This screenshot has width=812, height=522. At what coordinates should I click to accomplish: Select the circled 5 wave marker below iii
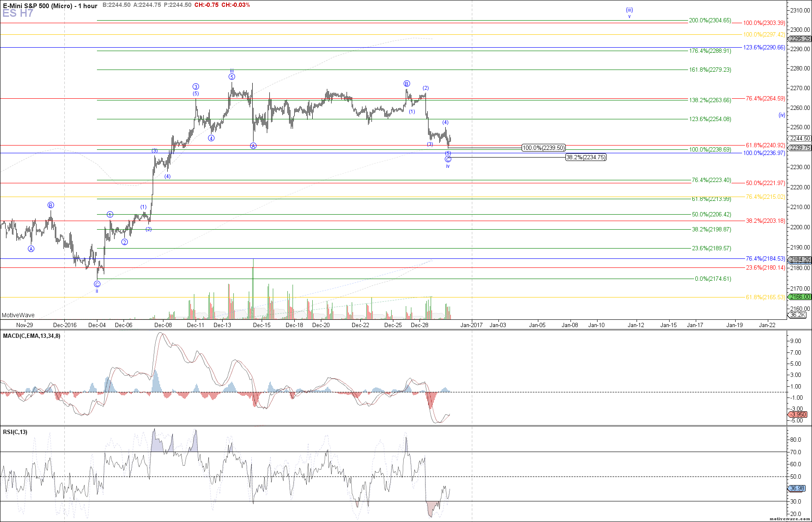[232, 77]
